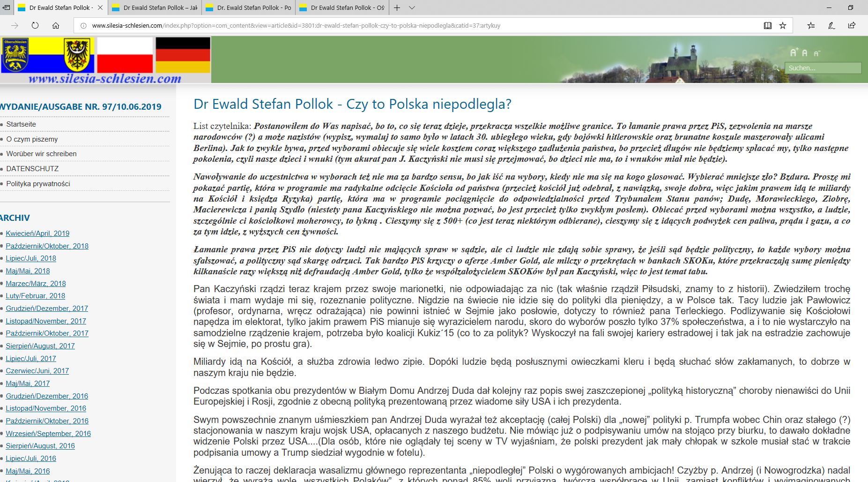
Task: Click the browser address bar URL
Action: click(296, 26)
